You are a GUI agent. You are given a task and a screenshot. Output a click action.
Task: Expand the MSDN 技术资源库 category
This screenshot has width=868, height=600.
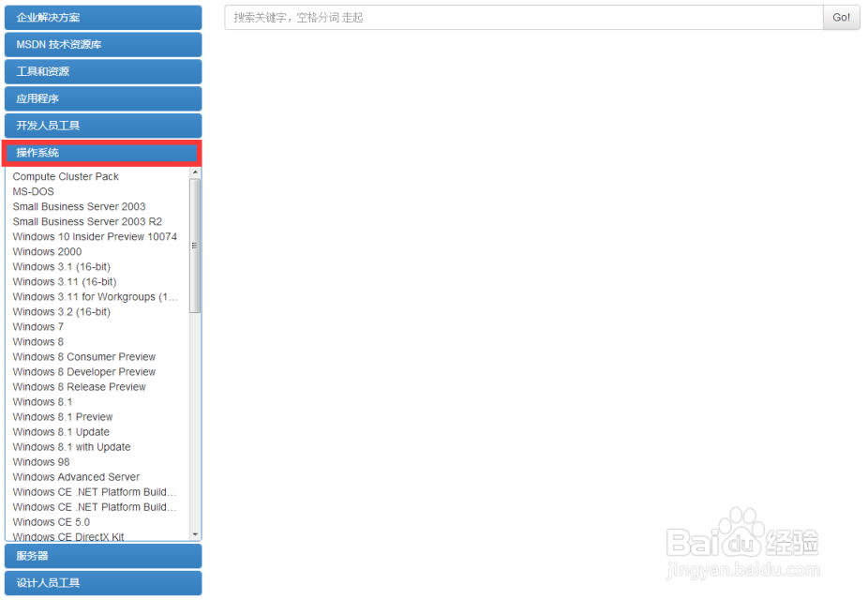click(103, 45)
